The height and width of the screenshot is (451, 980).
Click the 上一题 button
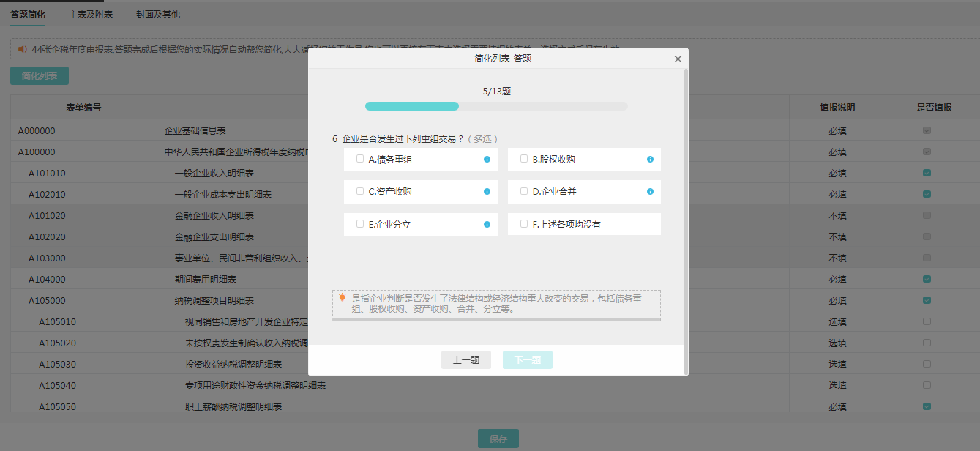[466, 359]
